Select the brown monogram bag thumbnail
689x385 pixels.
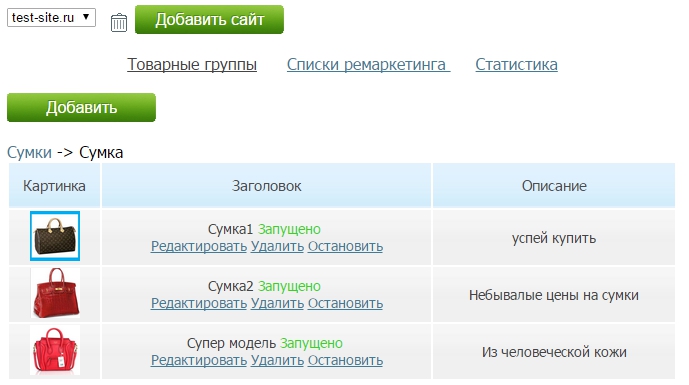coord(55,236)
